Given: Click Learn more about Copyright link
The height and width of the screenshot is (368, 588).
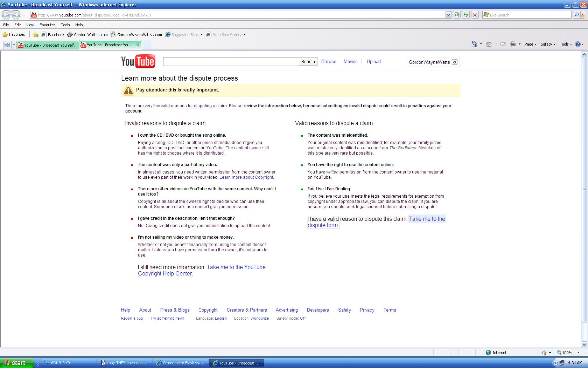Looking at the screenshot, I should [x=246, y=177].
